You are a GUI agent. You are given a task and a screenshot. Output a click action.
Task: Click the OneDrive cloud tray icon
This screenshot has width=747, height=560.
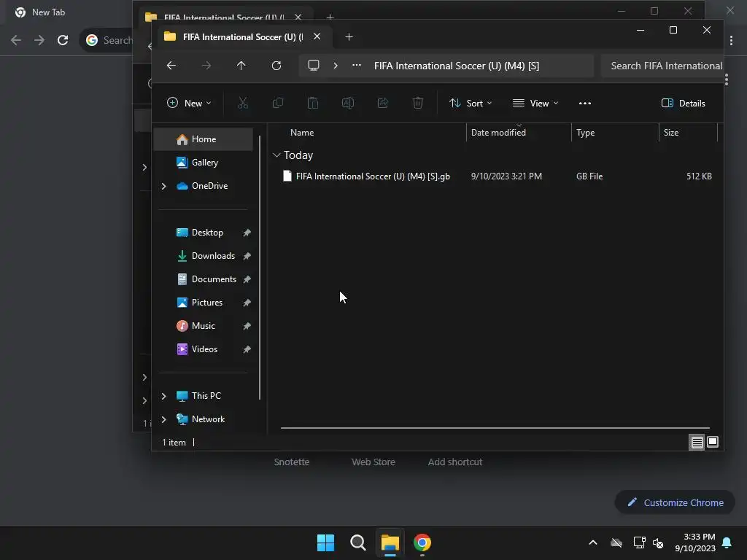pos(616,542)
